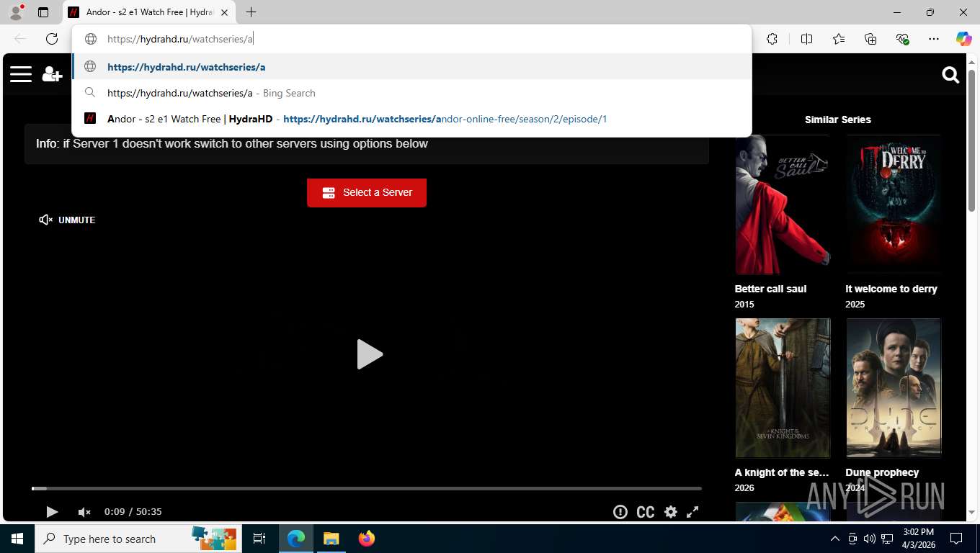Screen dimensions: 980x553
Task: Close the Andor browser tab
Action: pyautogui.click(x=225, y=12)
